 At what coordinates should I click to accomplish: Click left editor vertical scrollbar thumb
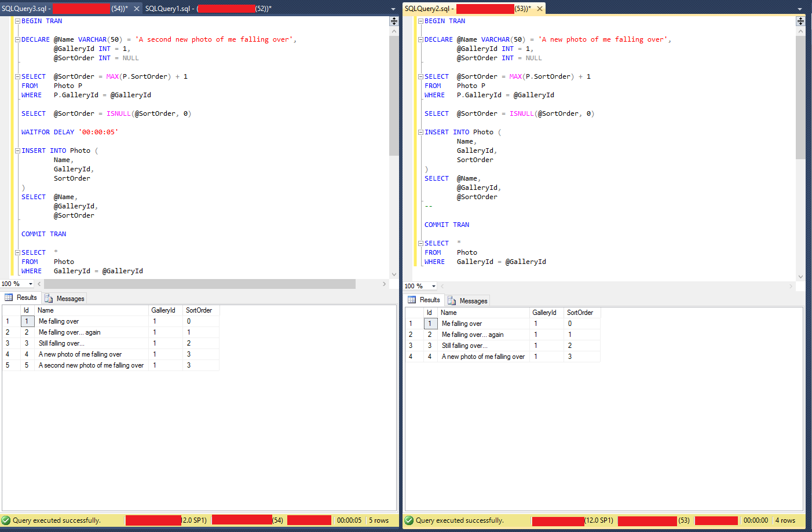coord(394,96)
